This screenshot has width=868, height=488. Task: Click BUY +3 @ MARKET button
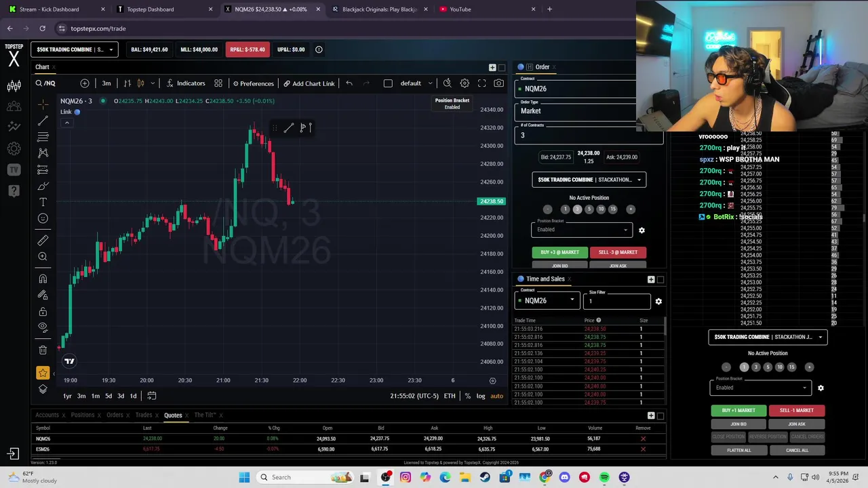559,252
